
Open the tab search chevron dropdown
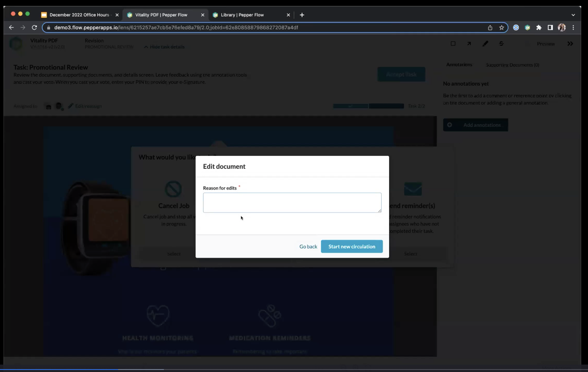pyautogui.click(x=573, y=15)
